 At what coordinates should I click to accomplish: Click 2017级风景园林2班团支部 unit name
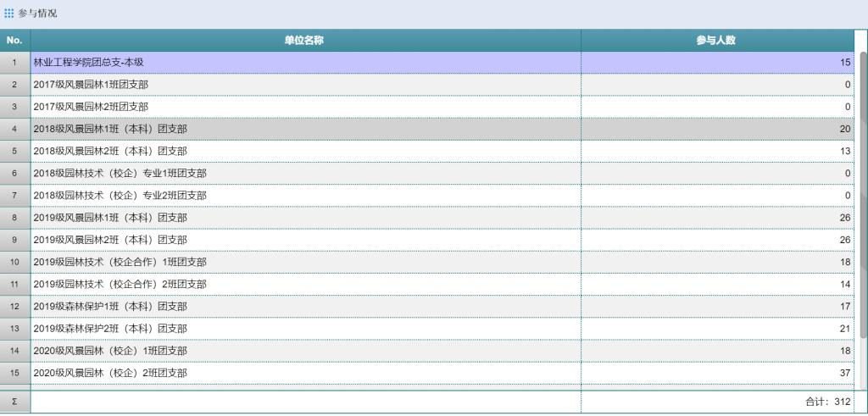click(x=91, y=107)
